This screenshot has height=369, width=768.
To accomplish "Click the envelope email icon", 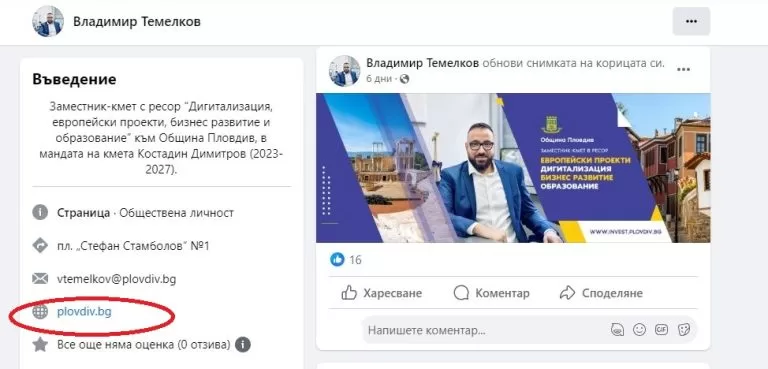I will pos(40,279).
